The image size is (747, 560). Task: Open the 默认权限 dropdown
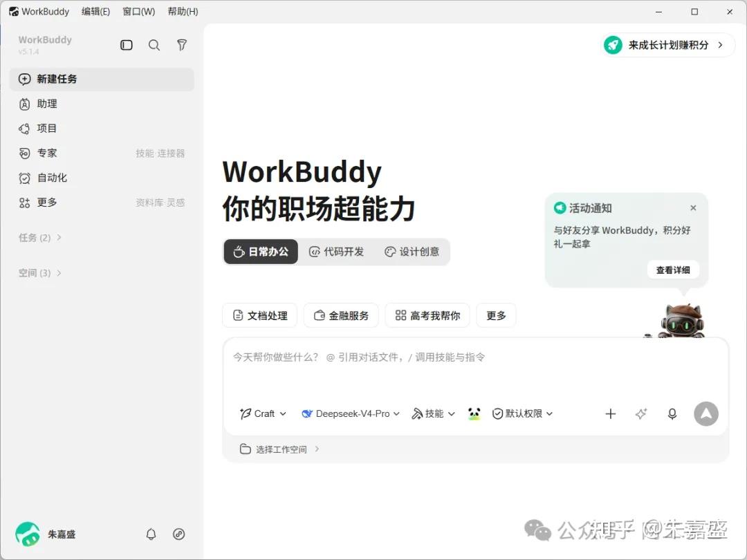pyautogui.click(x=522, y=414)
